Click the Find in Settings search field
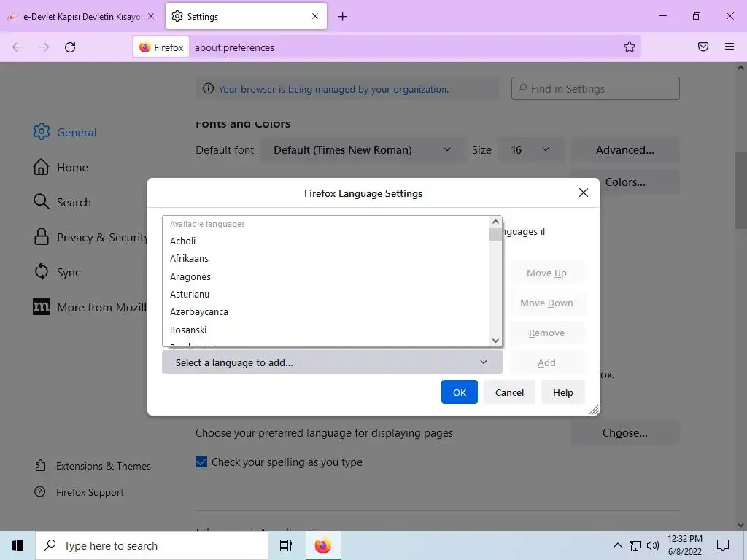This screenshot has height=560, width=747. point(595,88)
